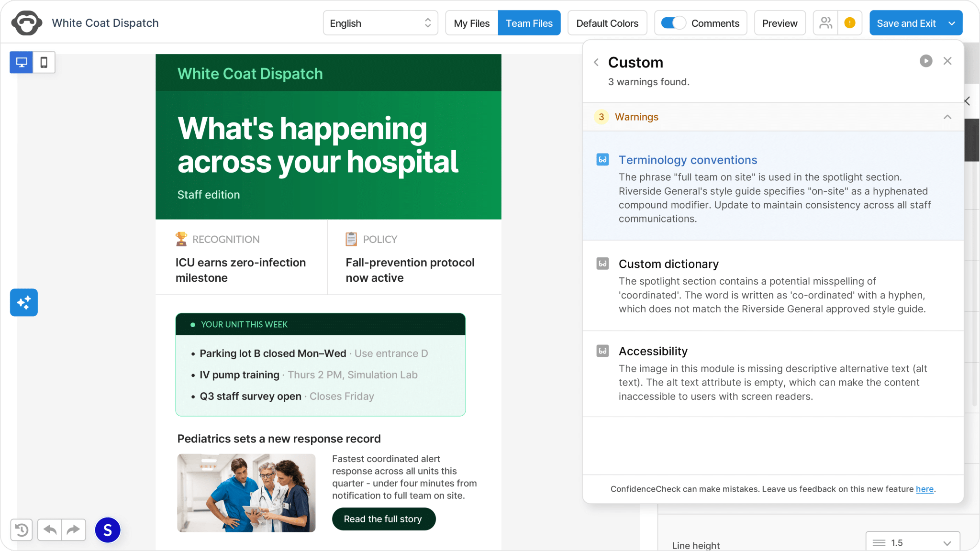Viewport: 980px width, 551px height.
Task: Open the AI sparkle assistant button
Action: point(24,302)
